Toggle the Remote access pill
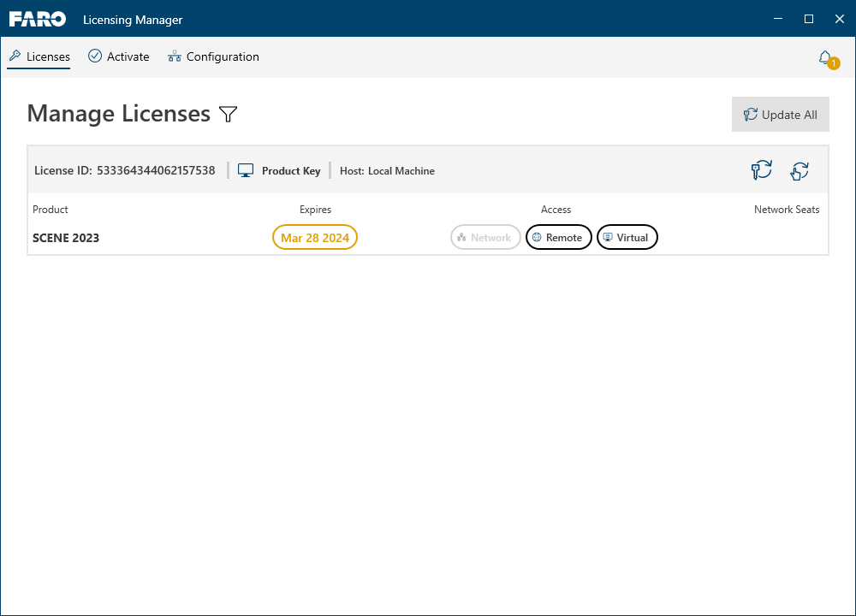 click(x=558, y=237)
